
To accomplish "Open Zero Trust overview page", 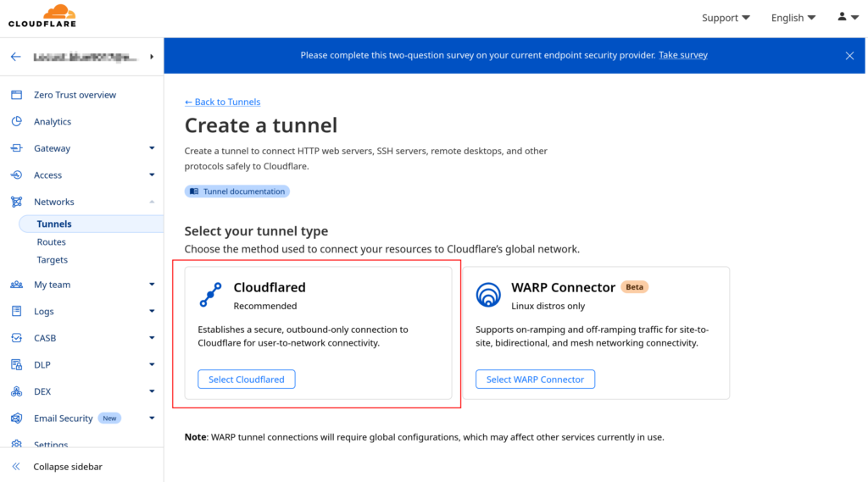I will [x=75, y=95].
